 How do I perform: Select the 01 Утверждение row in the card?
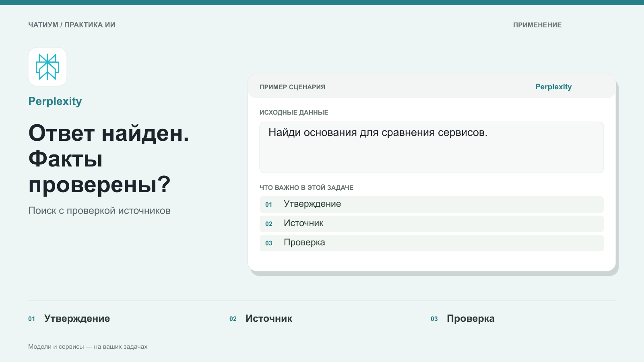coord(431,204)
